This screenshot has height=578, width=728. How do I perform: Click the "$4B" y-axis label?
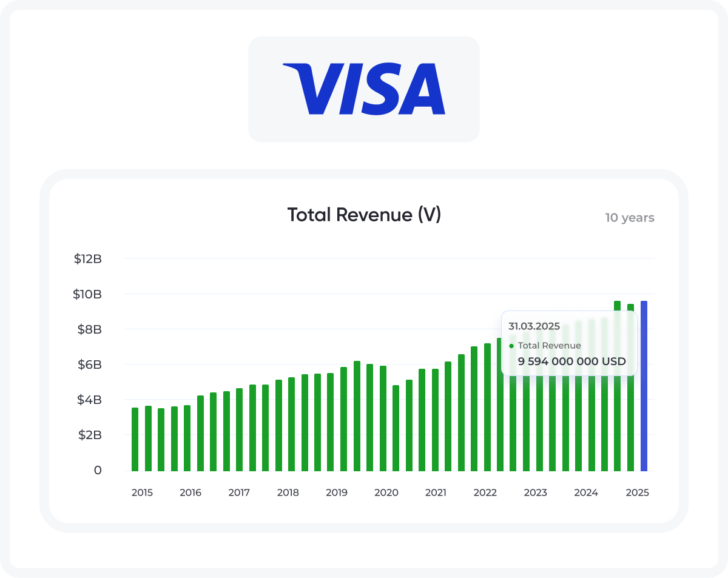click(89, 400)
